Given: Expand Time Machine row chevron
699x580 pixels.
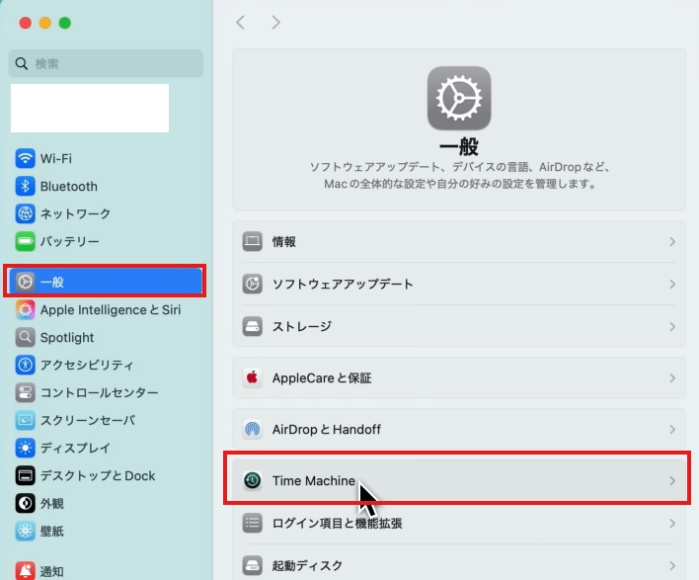Looking at the screenshot, I should click(x=672, y=481).
